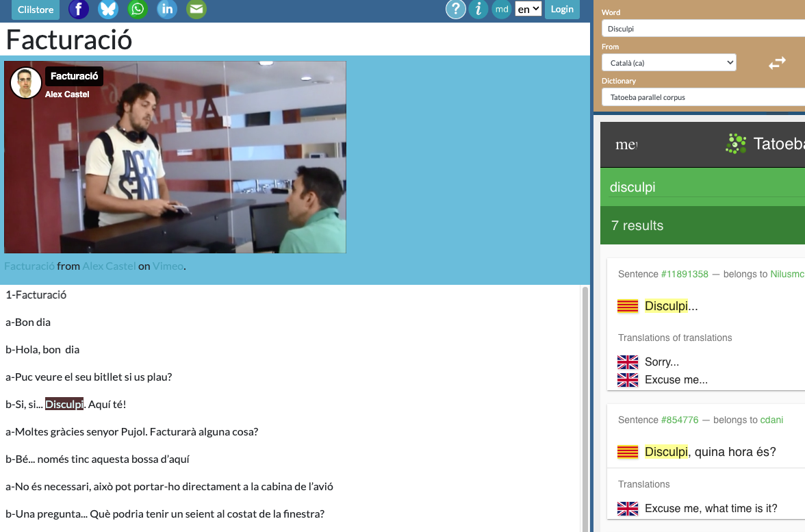805x532 pixels.
Task: Open the question mark help icon
Action: click(x=456, y=9)
